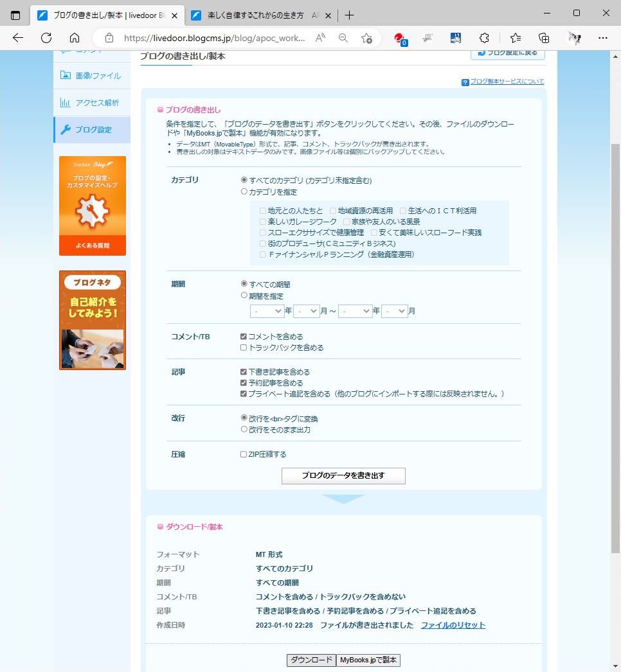This screenshot has height=672, width=621.
Task: Click ブログのデータを書き出す button
Action: [x=343, y=475]
